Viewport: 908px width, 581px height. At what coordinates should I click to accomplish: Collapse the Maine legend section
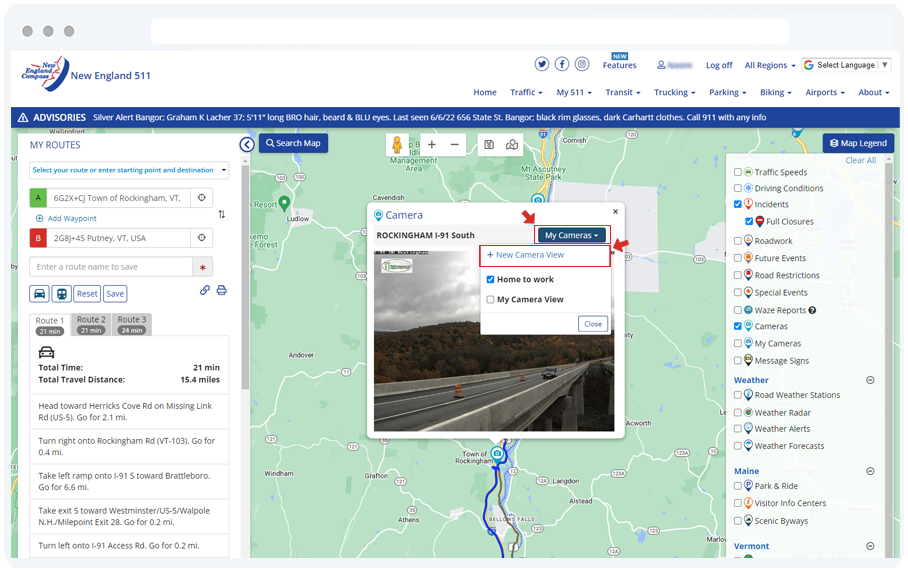870,471
